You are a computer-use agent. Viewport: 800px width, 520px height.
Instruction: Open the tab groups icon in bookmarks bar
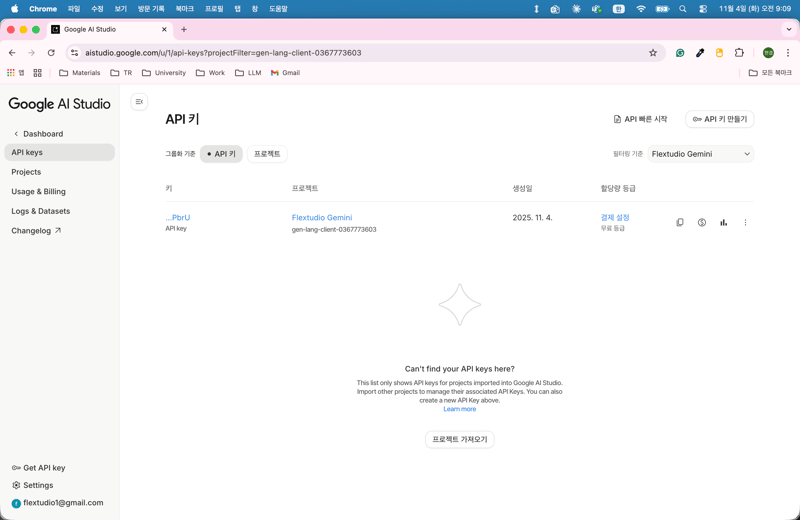[x=37, y=73]
